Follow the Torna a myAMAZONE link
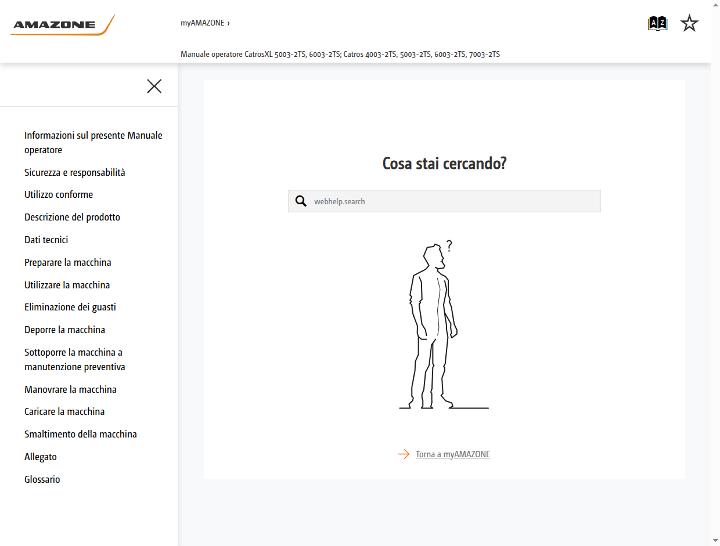Image resolution: width=720 pixels, height=546 pixels. coord(452,454)
